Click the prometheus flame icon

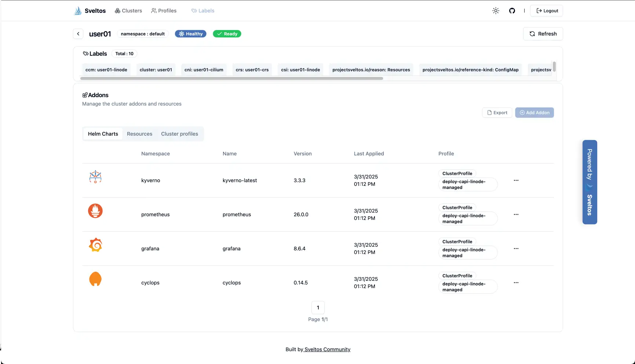coord(95,211)
